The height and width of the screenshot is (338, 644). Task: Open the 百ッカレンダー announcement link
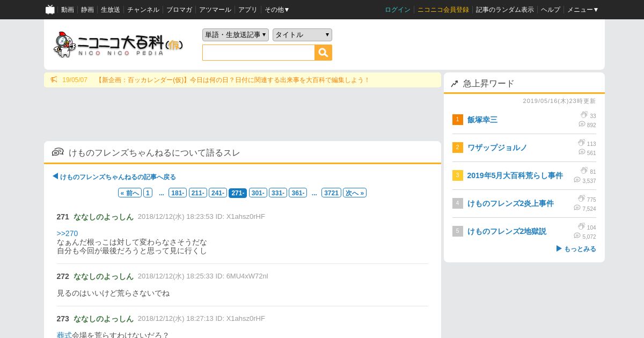(x=233, y=80)
